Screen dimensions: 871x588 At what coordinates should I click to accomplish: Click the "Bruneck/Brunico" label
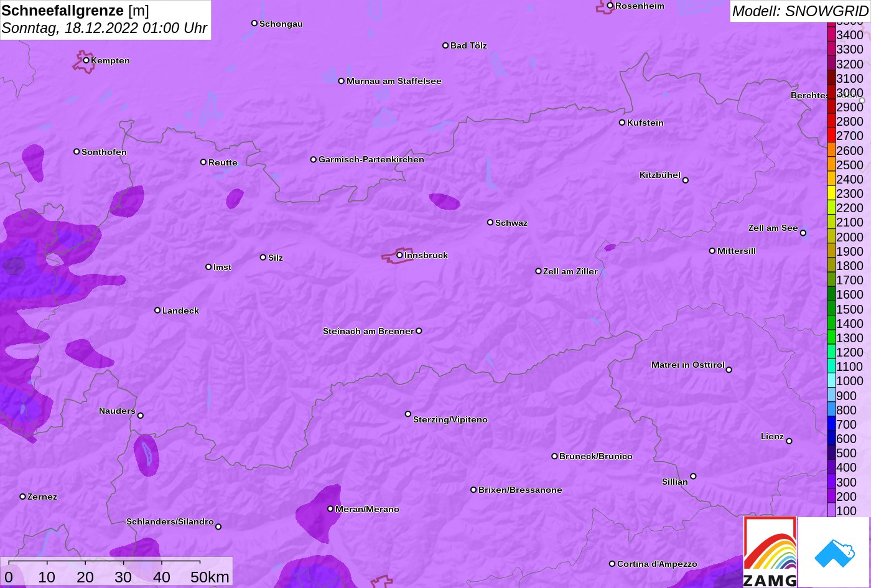(596, 456)
